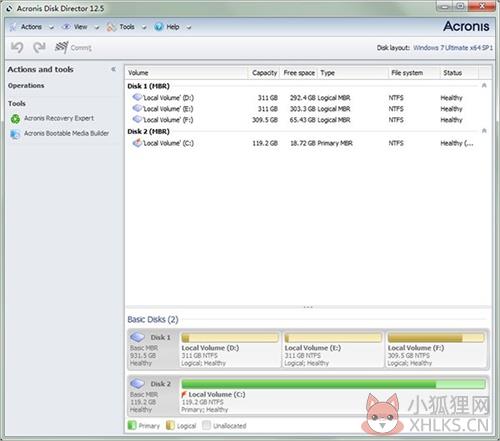Click Acronis Bootable Media Builder icon
This screenshot has width=500, height=441.
(15, 134)
